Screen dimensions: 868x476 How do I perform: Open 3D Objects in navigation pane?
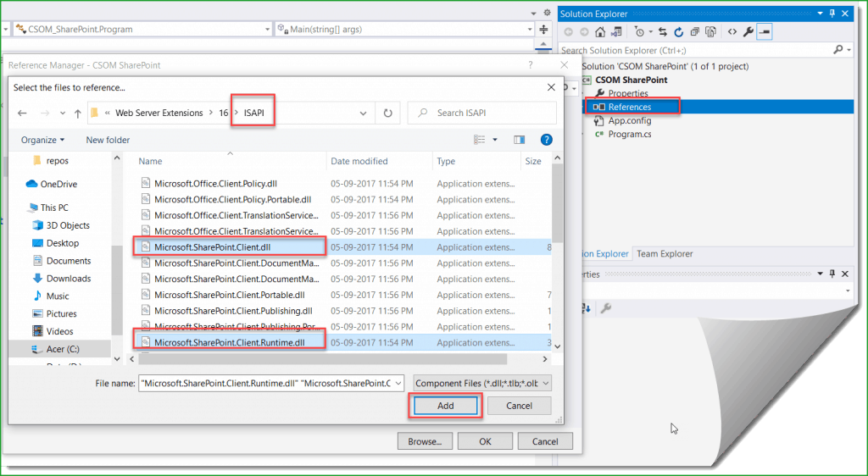click(68, 225)
